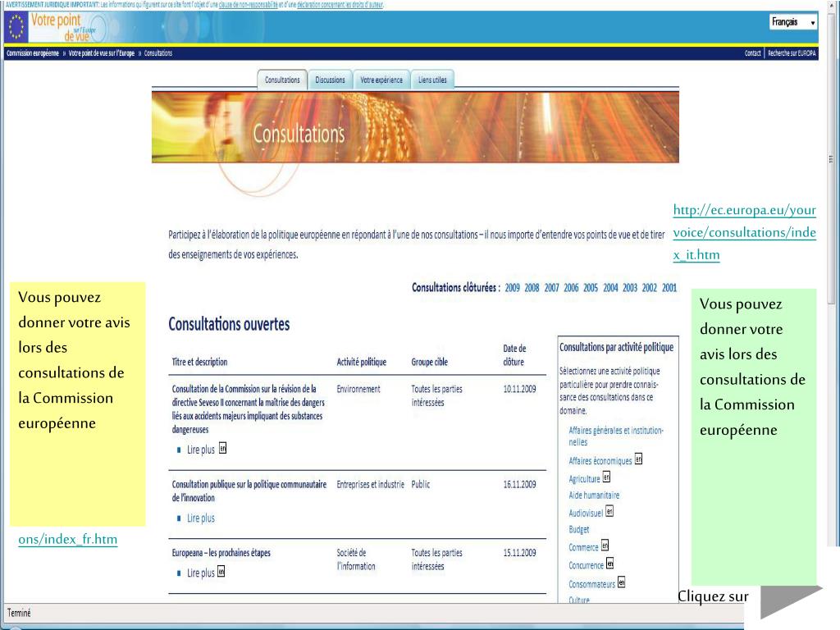Image resolution: width=840 pixels, height=630 pixels.
Task: Open closed consultations for 2008
Action: 532,288
